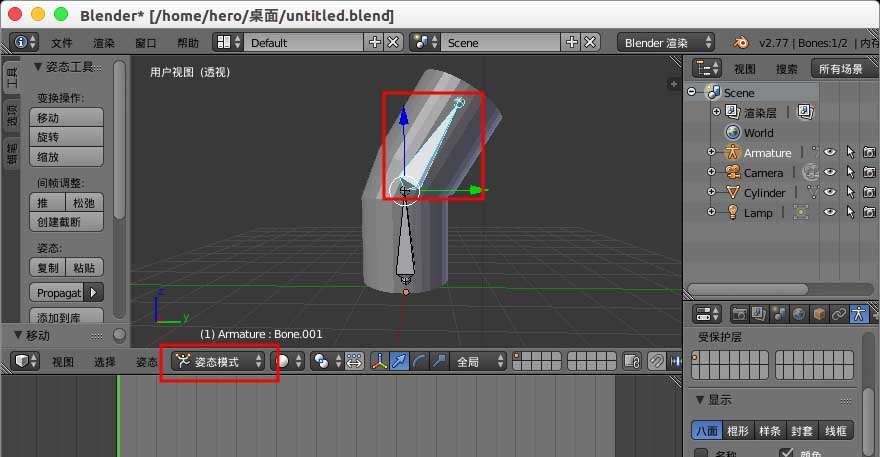Screen dimensions: 880x457
Task: Collapse the 移动 operator panel
Action: (x=18, y=335)
